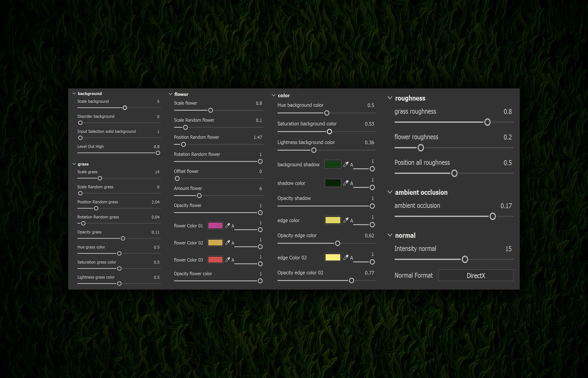Click eyedropper icon for flower Color 01
Viewport: 588px width, 378px height.
(x=227, y=225)
